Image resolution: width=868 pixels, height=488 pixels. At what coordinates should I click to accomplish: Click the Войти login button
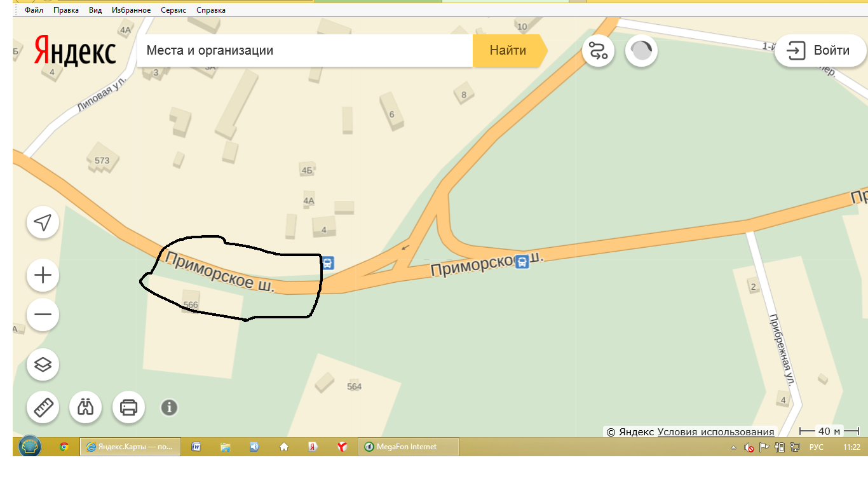[x=819, y=51]
